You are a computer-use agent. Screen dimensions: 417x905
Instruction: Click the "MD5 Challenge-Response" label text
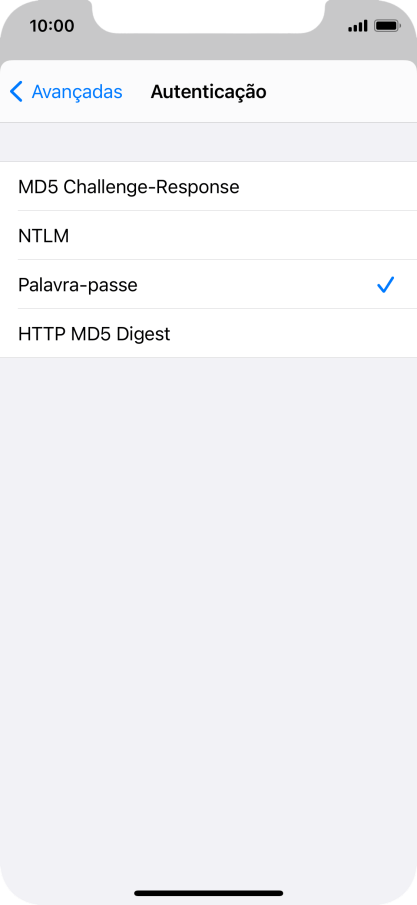pos(129,187)
